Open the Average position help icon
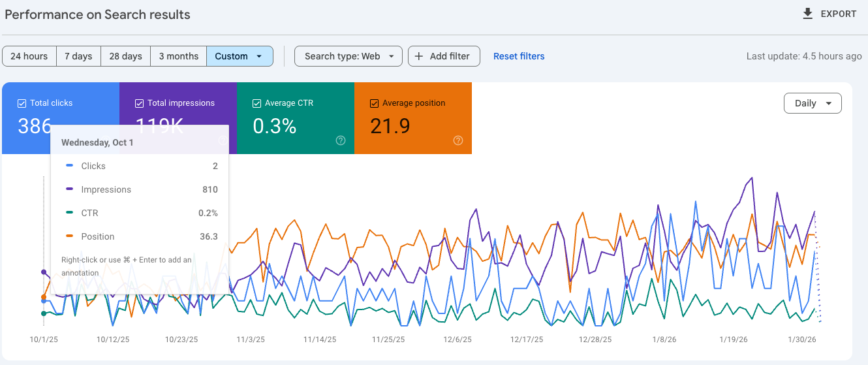 458,140
